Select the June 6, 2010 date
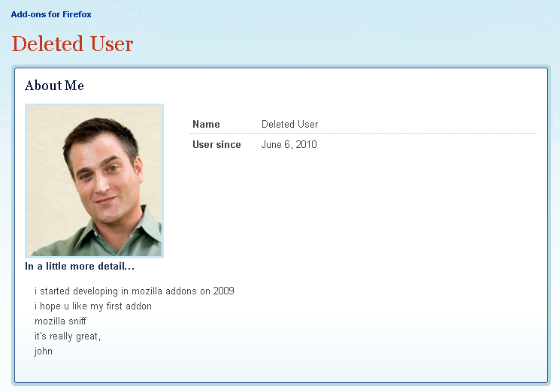 pyautogui.click(x=289, y=144)
